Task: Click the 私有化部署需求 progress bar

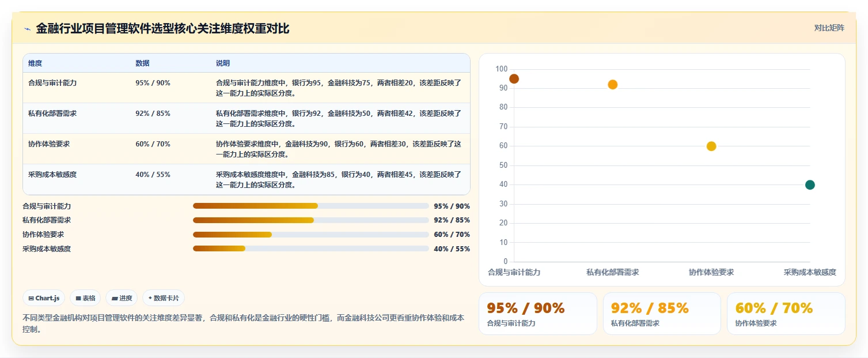Action: (x=311, y=220)
